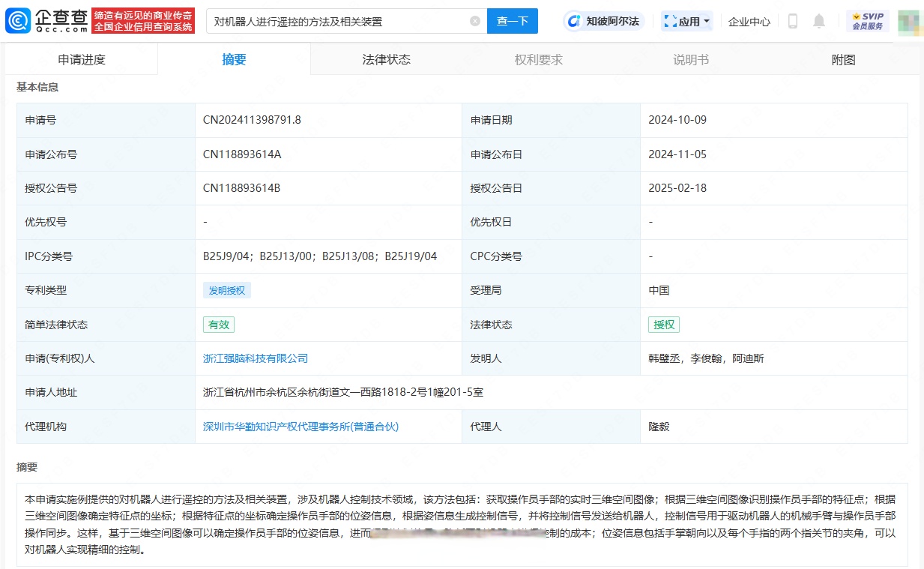The height and width of the screenshot is (569, 924).
Task: Open the notification bell
Action: (x=819, y=21)
